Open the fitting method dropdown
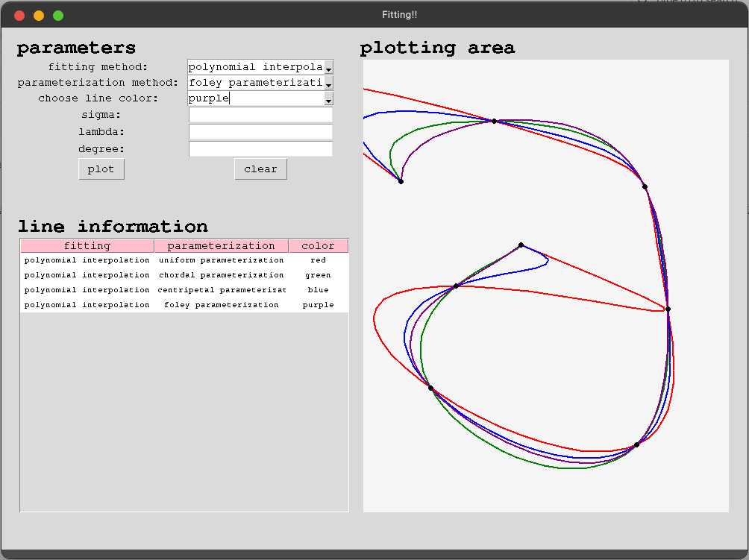The height and width of the screenshot is (560, 749). 328,68
